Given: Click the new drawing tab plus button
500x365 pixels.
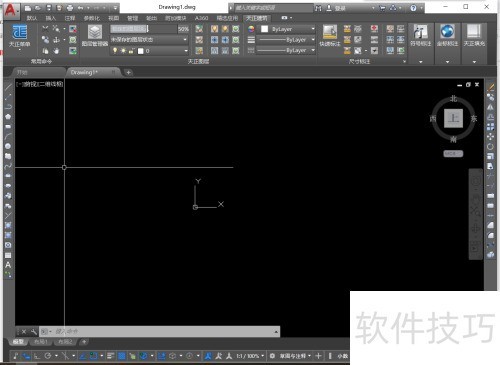Looking at the screenshot, I should pyautogui.click(x=128, y=72).
